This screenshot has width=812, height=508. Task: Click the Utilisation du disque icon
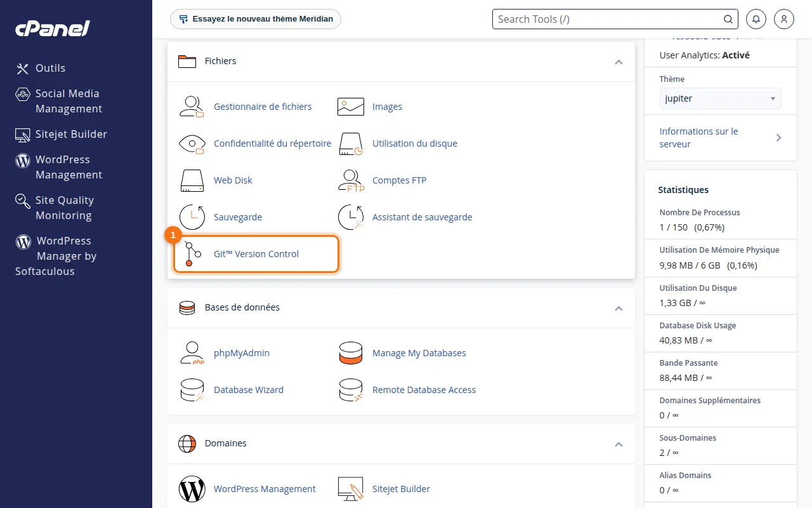click(x=350, y=144)
